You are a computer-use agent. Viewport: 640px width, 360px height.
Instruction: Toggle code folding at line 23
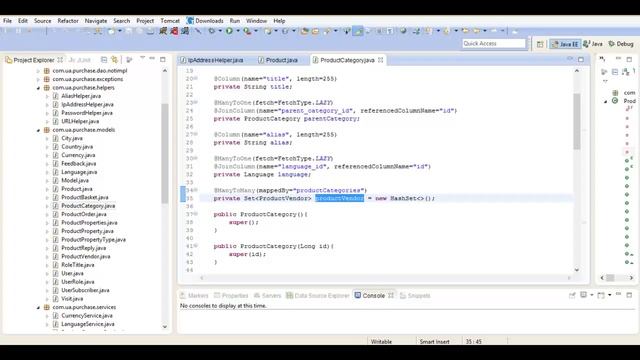point(196,102)
